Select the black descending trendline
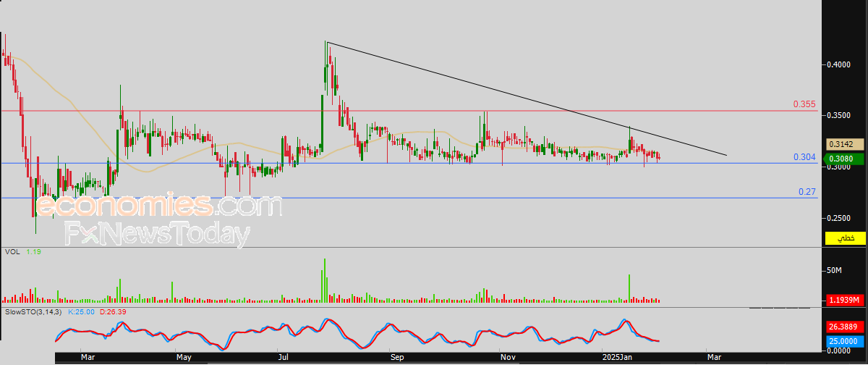Screen dimensions: 868x365 527,98
